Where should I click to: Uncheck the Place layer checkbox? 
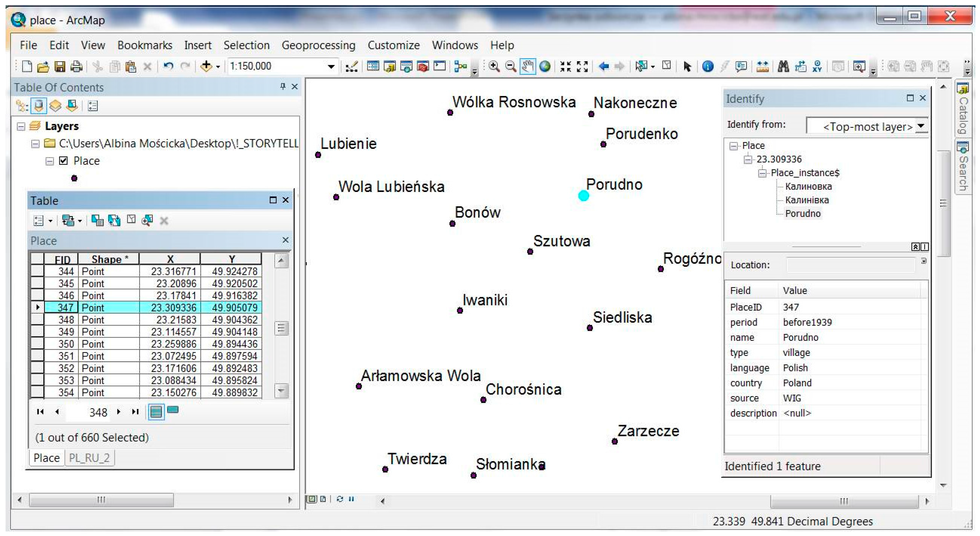[63, 161]
